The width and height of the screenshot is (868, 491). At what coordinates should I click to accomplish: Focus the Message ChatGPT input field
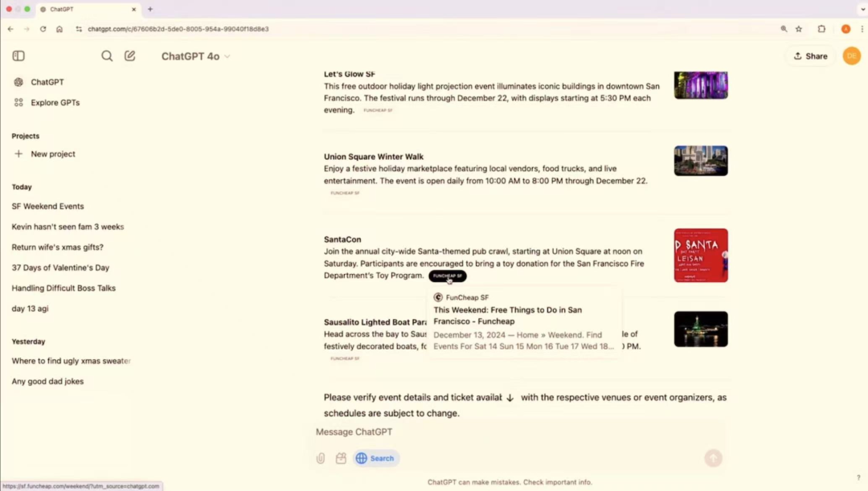518,432
